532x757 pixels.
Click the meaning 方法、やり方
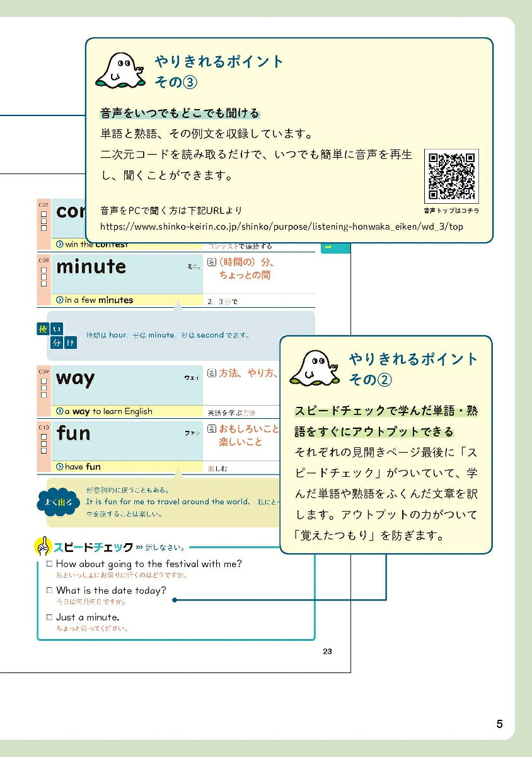point(249,373)
